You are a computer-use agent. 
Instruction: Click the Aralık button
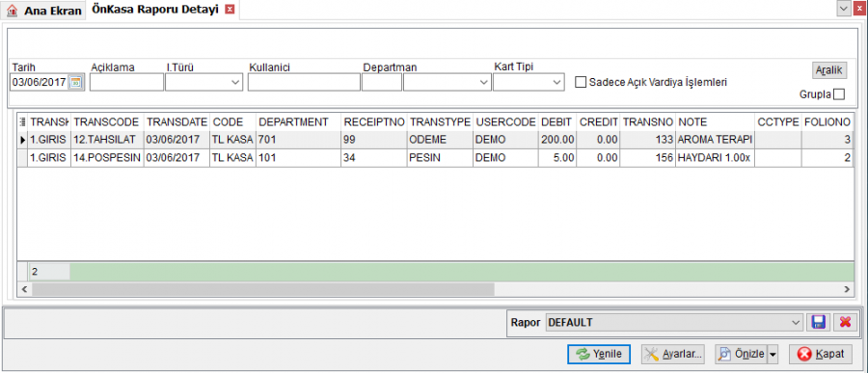[829, 70]
